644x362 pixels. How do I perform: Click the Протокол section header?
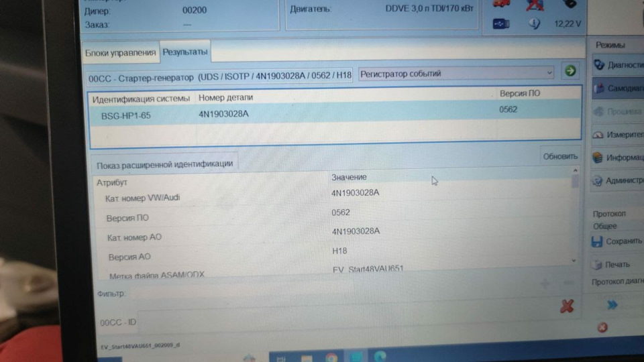coord(609,213)
